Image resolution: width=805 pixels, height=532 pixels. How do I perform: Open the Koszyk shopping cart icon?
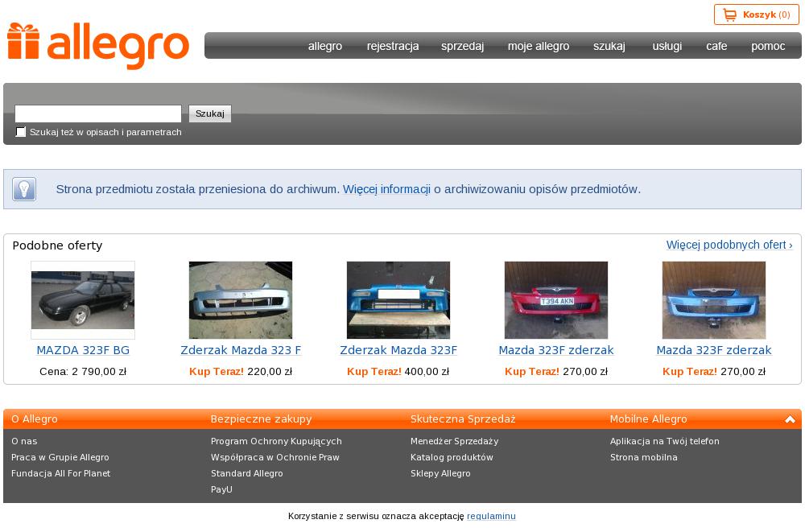pos(729,14)
